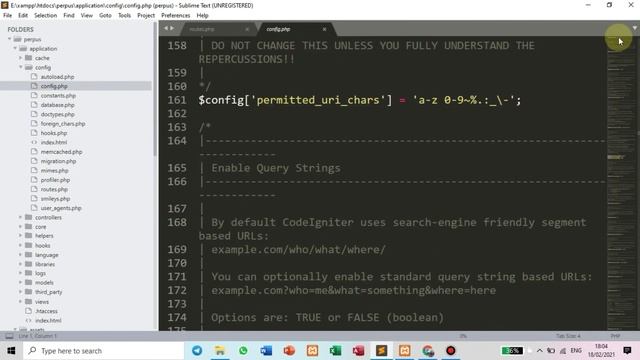Open the tab list dropdown arrow
Image resolution: width=640 pixels, height=360 pixels.
point(635,28)
